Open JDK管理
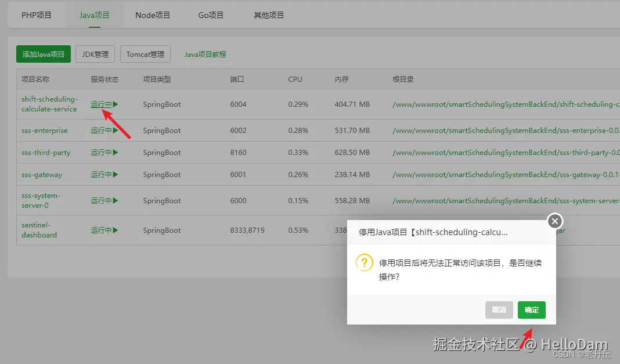 point(95,53)
